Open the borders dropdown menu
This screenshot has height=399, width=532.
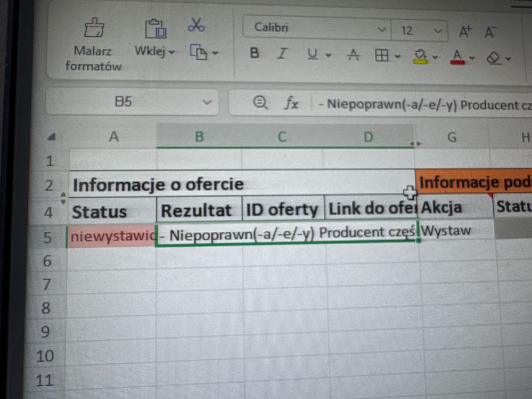click(396, 55)
